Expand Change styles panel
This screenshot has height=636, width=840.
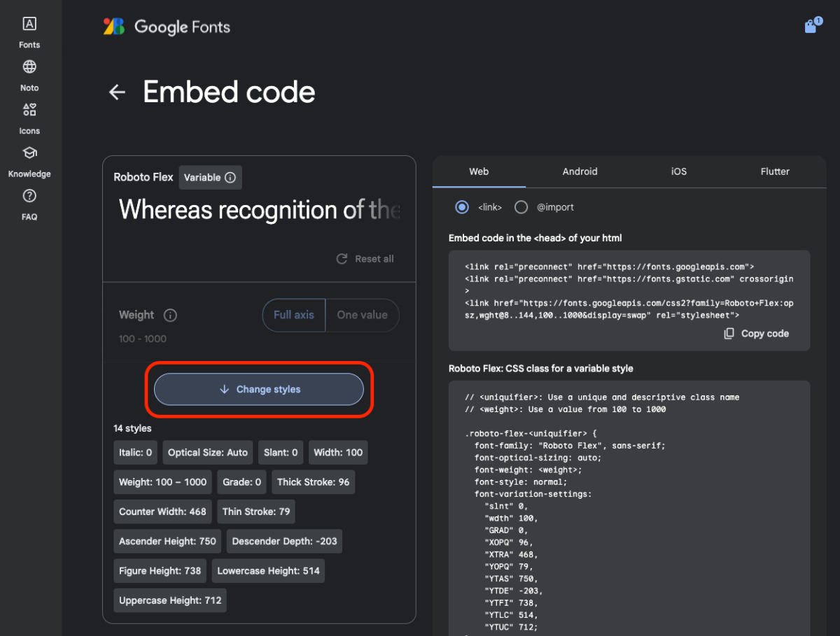259,390
